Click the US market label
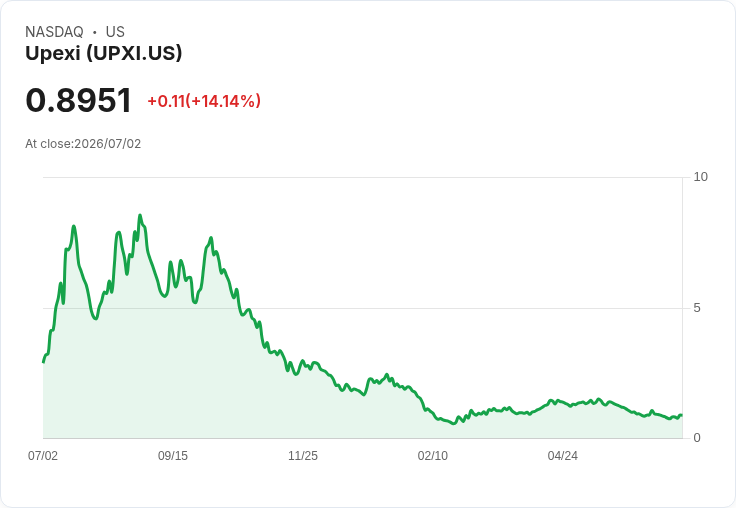This screenshot has height=508, width=736. coord(115,32)
